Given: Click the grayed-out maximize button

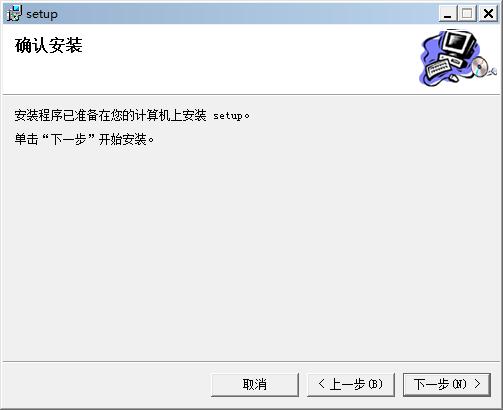Looking at the screenshot, I should click(467, 14).
